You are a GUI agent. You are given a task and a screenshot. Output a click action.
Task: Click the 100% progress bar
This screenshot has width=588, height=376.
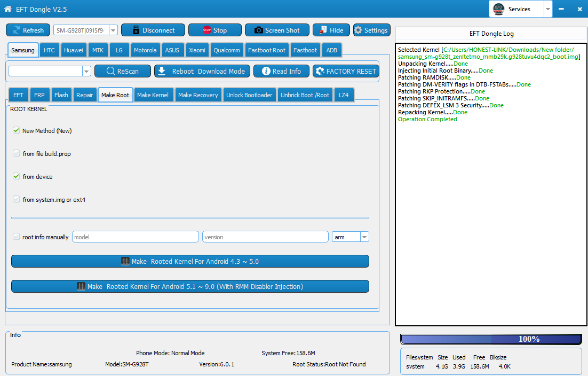pyautogui.click(x=491, y=339)
